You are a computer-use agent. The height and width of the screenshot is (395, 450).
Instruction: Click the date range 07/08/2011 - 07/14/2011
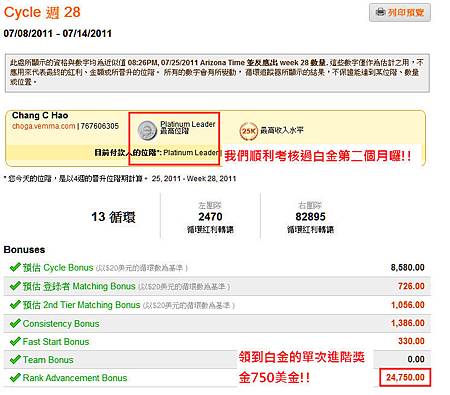click(x=58, y=33)
